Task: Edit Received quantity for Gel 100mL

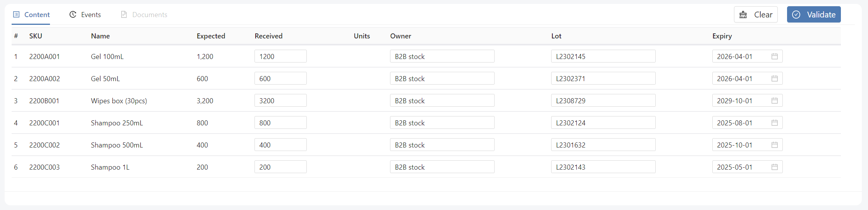Action: tap(280, 56)
